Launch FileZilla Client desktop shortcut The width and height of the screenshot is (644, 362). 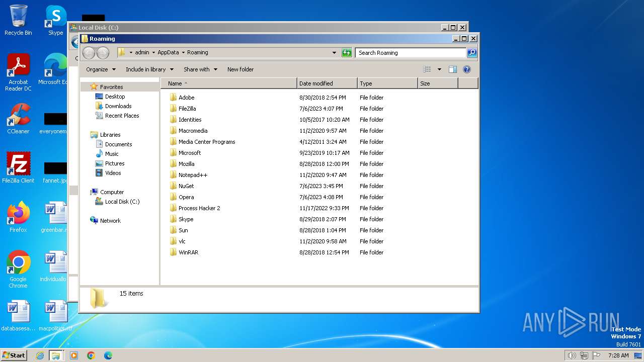click(18, 168)
